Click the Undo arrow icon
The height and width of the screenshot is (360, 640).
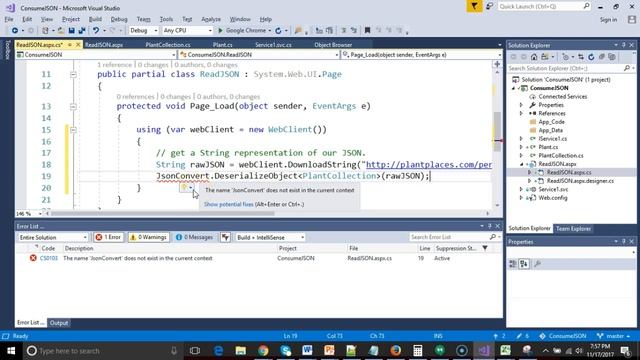96,31
